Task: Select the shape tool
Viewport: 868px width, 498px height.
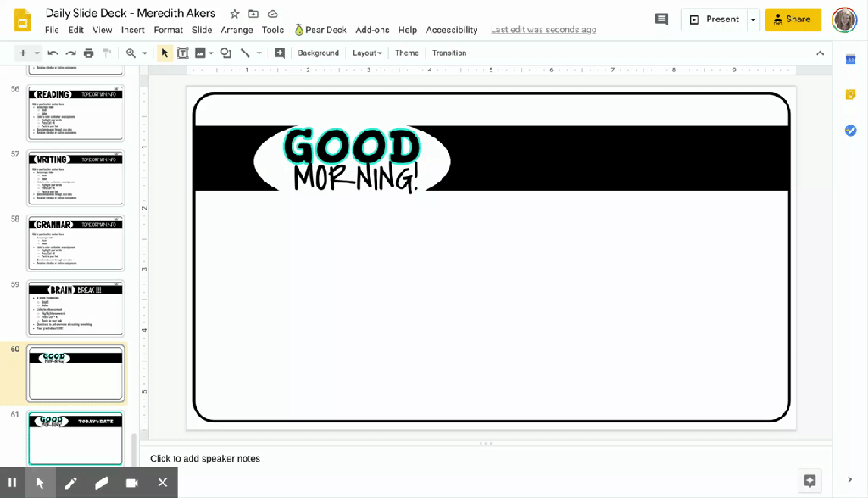Action: [x=225, y=53]
